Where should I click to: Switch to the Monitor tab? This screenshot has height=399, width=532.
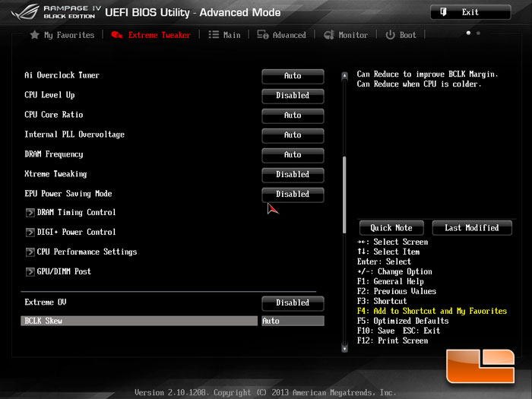[x=346, y=35]
